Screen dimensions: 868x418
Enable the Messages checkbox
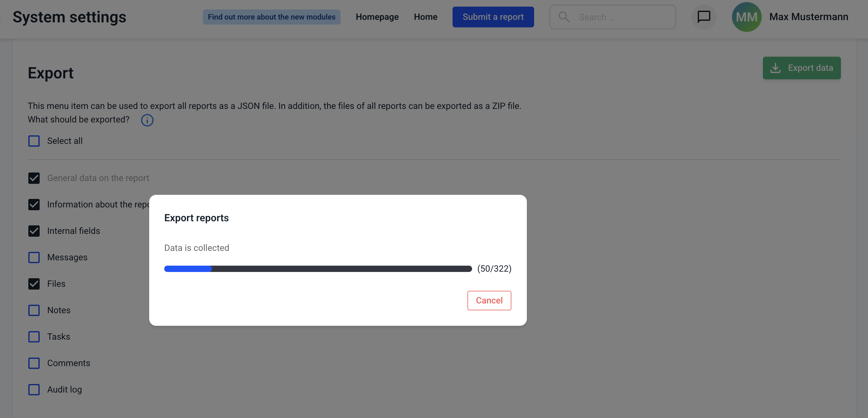point(34,257)
